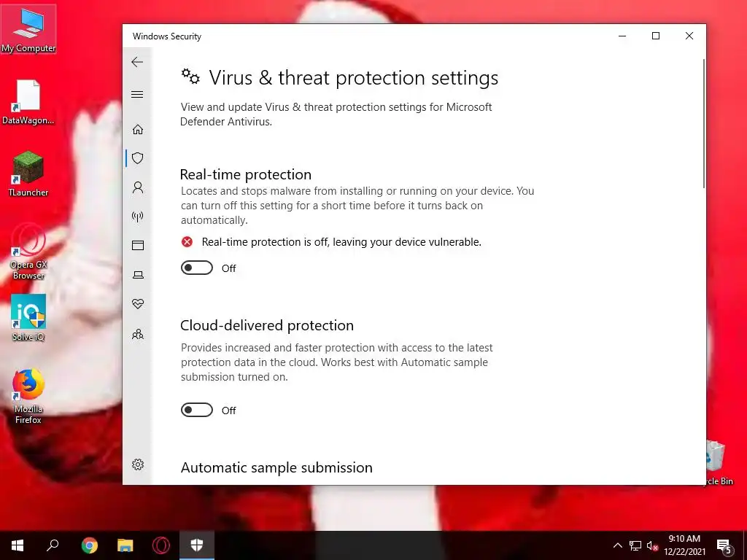Viewport: 747px width, 560px height.
Task: Open the Windows Start menu
Action: click(18, 545)
